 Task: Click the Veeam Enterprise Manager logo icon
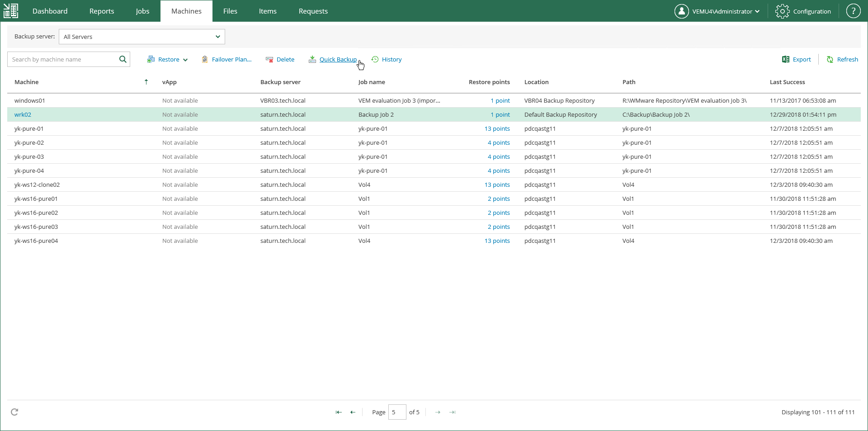(x=11, y=11)
